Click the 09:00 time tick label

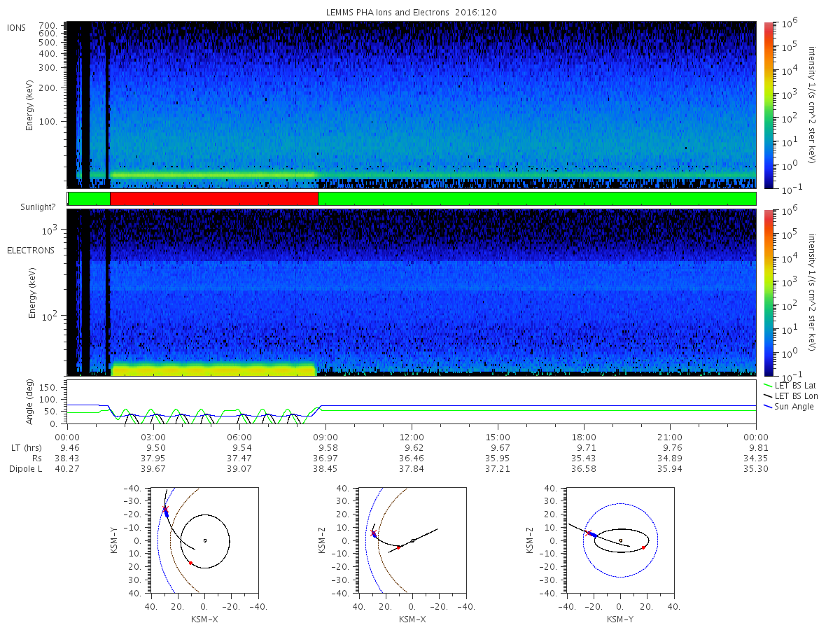325,437
